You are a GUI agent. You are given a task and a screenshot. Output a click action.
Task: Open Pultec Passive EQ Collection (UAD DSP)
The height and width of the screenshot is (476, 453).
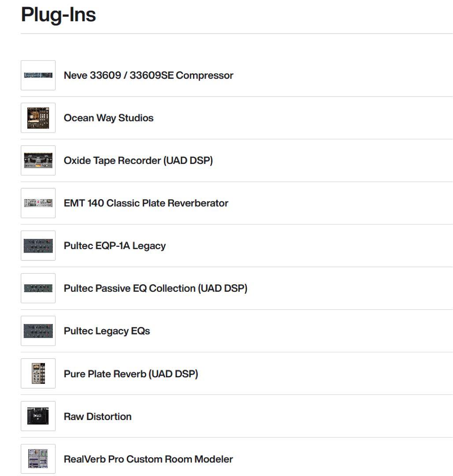click(x=155, y=288)
